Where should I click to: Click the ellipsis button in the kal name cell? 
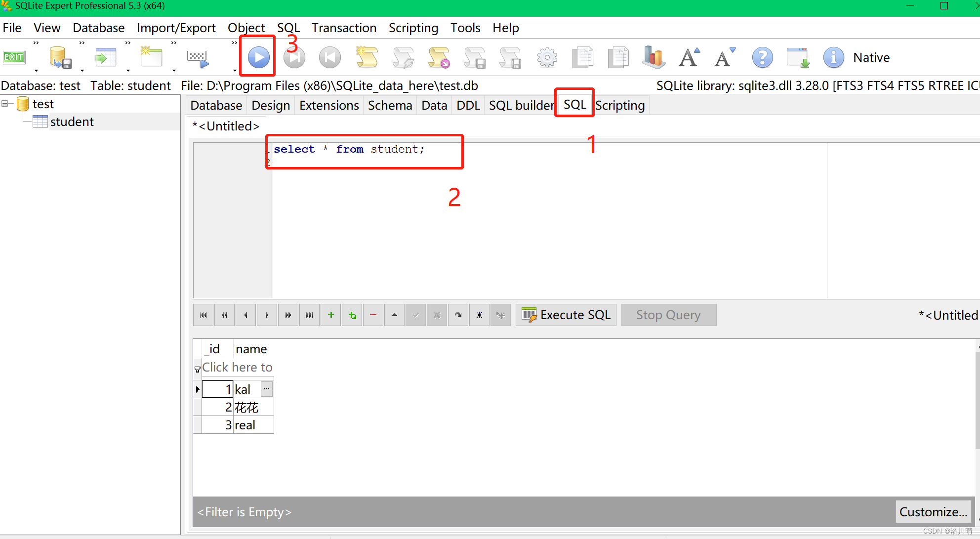tap(267, 389)
